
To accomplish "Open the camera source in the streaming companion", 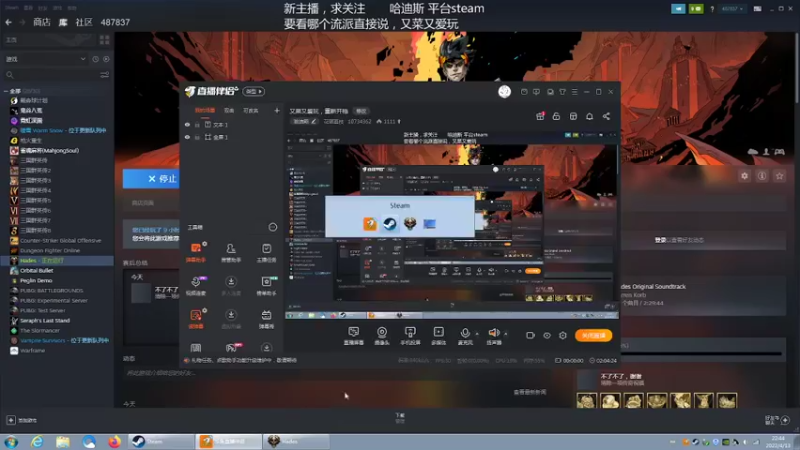I will pos(382,335).
